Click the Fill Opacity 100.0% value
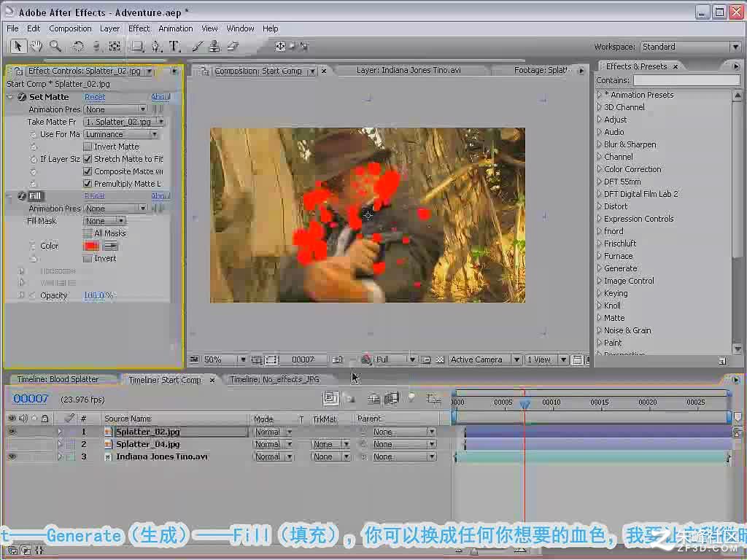Screen dimensions: 747x560 click(98, 296)
